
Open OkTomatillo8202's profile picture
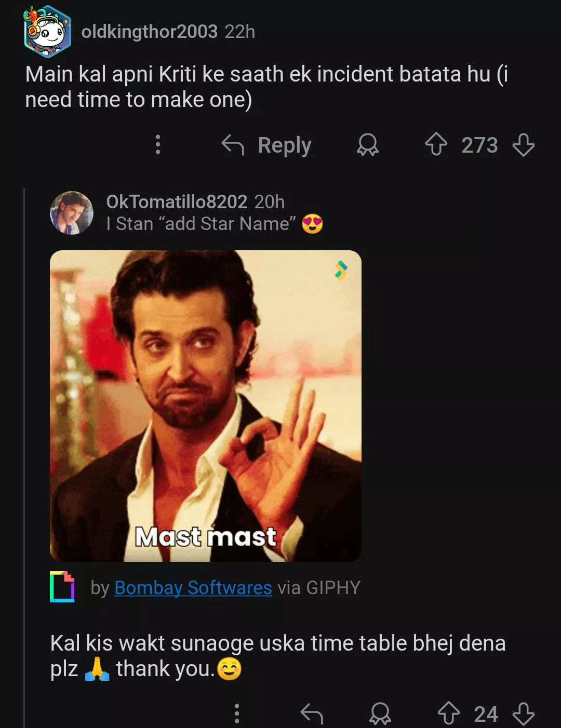click(72, 213)
